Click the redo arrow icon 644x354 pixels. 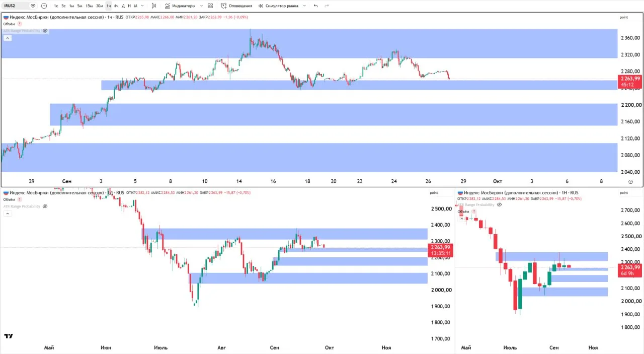point(327,6)
